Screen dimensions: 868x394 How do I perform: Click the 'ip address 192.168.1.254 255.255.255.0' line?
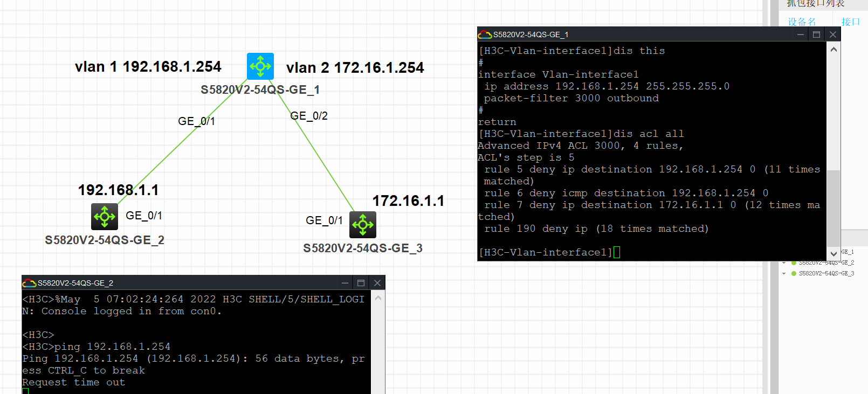(x=607, y=86)
